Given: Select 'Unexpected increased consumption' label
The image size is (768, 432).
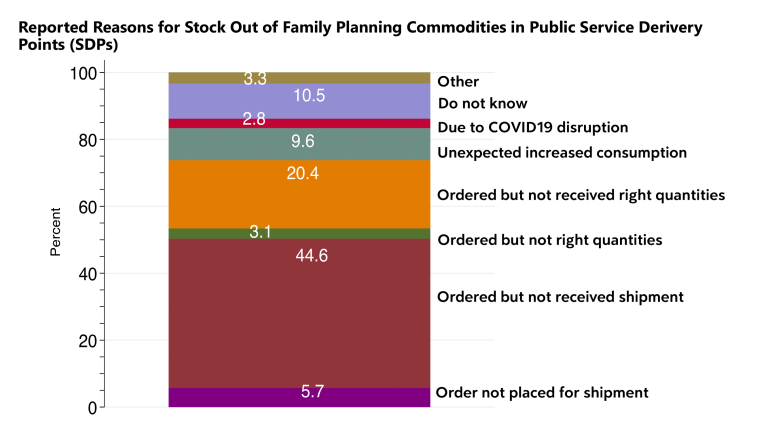Looking at the screenshot, I should click(562, 153).
